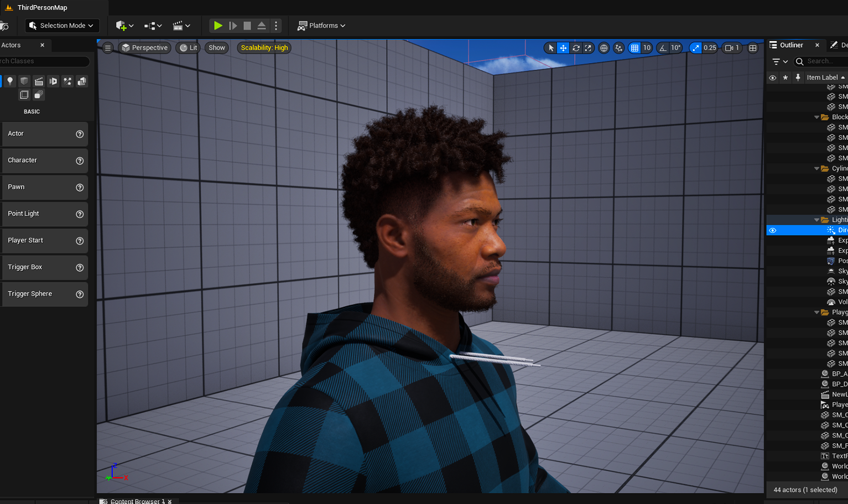This screenshot has width=848, height=504.
Task: Open scale snap value 0.25
Action: point(710,48)
